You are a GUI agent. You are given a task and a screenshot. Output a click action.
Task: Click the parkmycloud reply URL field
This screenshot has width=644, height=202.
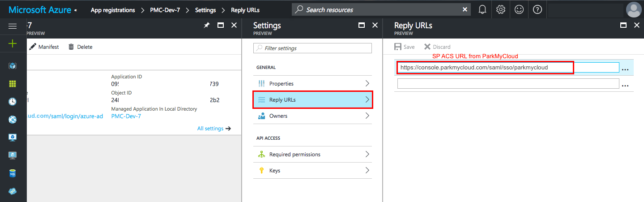(x=508, y=68)
